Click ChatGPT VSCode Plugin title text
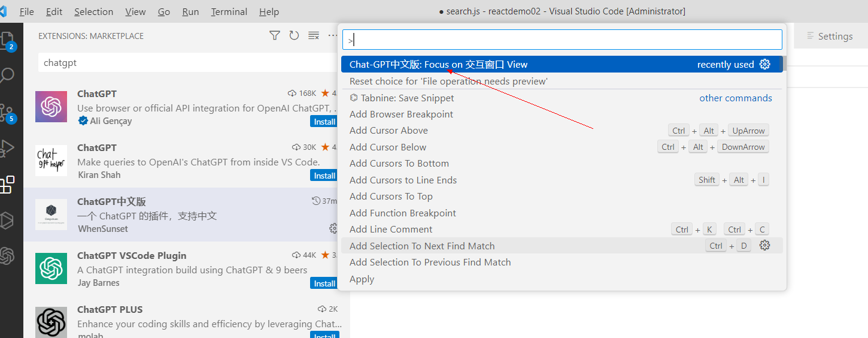 tap(132, 255)
